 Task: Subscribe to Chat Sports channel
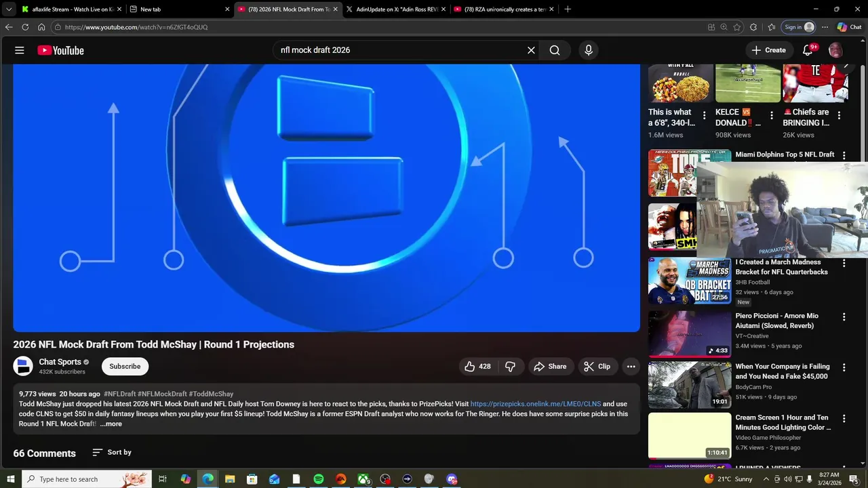click(x=125, y=366)
